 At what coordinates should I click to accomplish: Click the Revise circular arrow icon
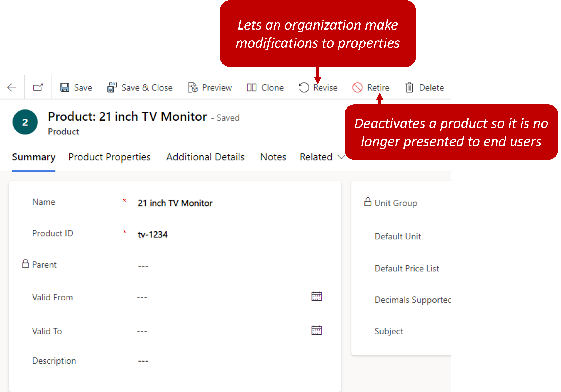coord(304,87)
